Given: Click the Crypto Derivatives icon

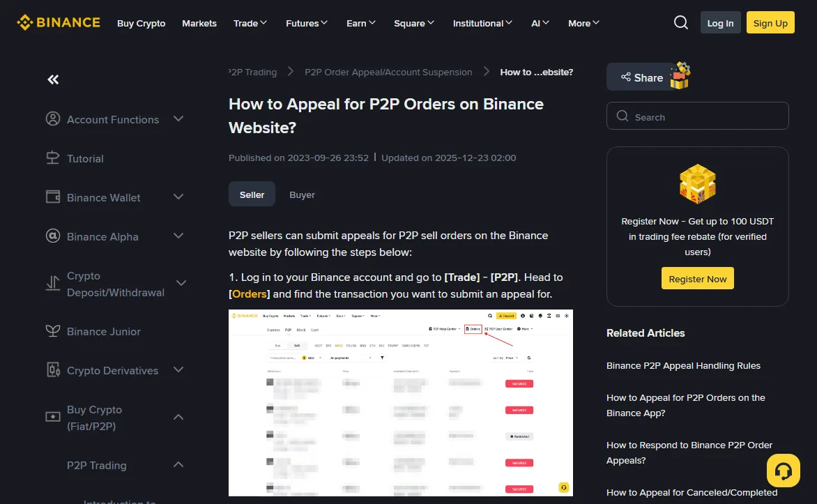Looking at the screenshot, I should [52, 369].
